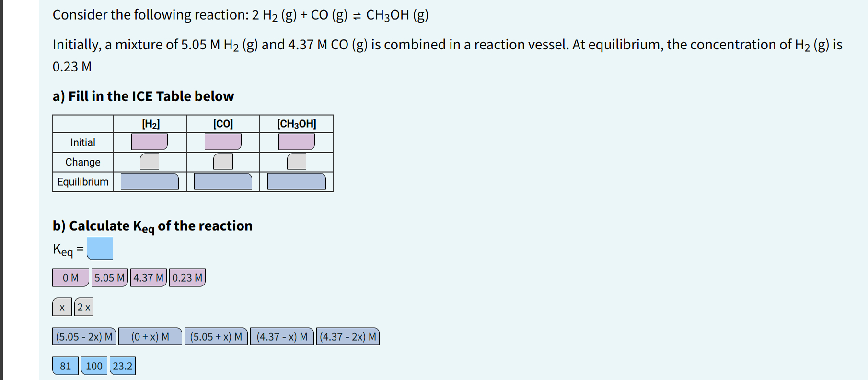Select the 5.05 M answer token
This screenshot has height=380, width=868.
109,277
